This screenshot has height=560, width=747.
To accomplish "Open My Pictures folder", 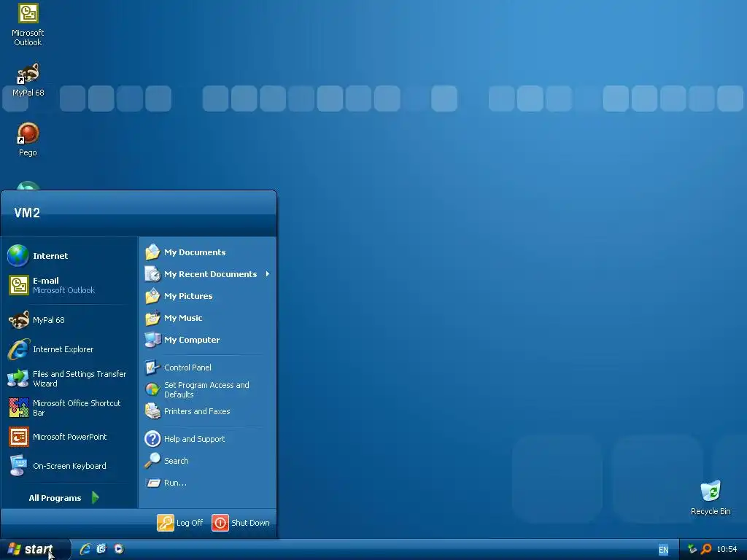I will click(x=207, y=296).
